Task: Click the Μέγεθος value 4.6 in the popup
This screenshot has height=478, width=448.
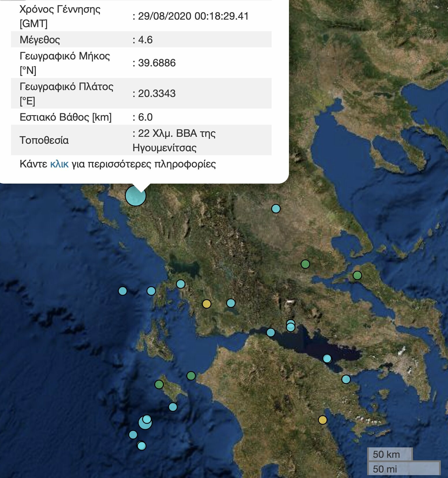Action: (145, 40)
